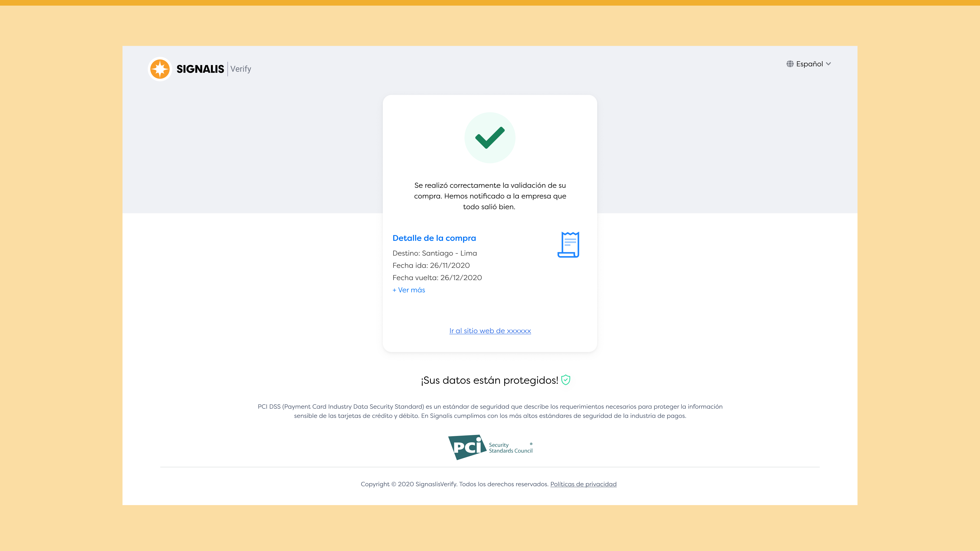
Task: Click the globe language icon
Action: (x=790, y=64)
